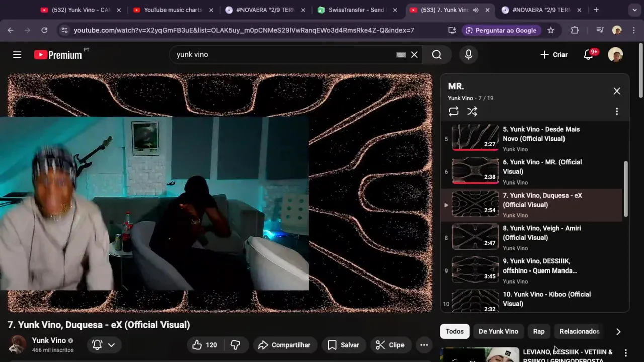
Task: Open the account avatar menu
Action: click(615, 55)
